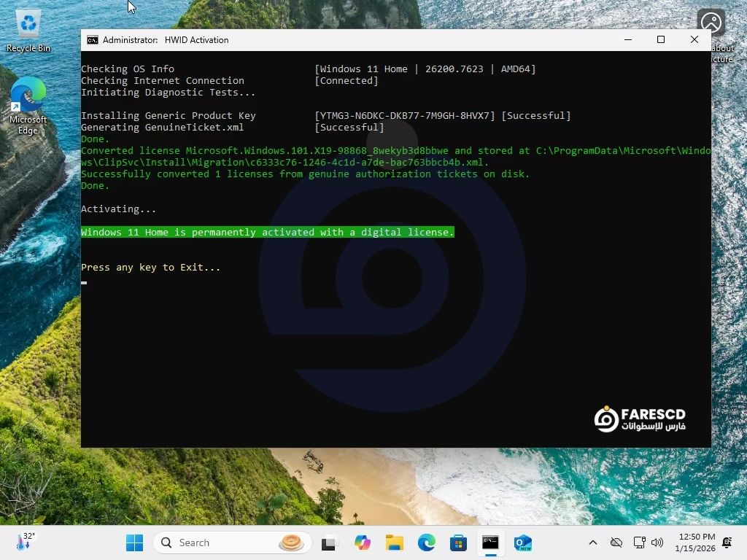747x560 pixels.
Task: Open the Microsoft Store
Action: pyautogui.click(x=458, y=542)
